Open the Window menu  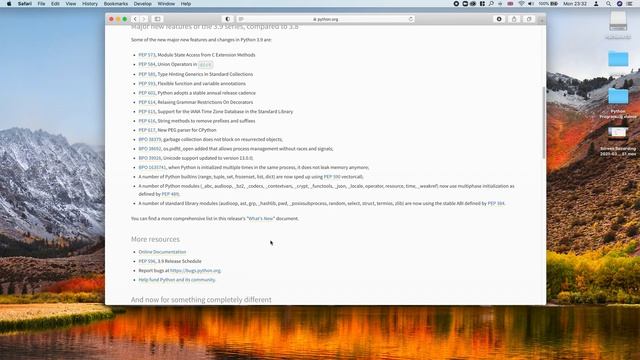pos(166,4)
